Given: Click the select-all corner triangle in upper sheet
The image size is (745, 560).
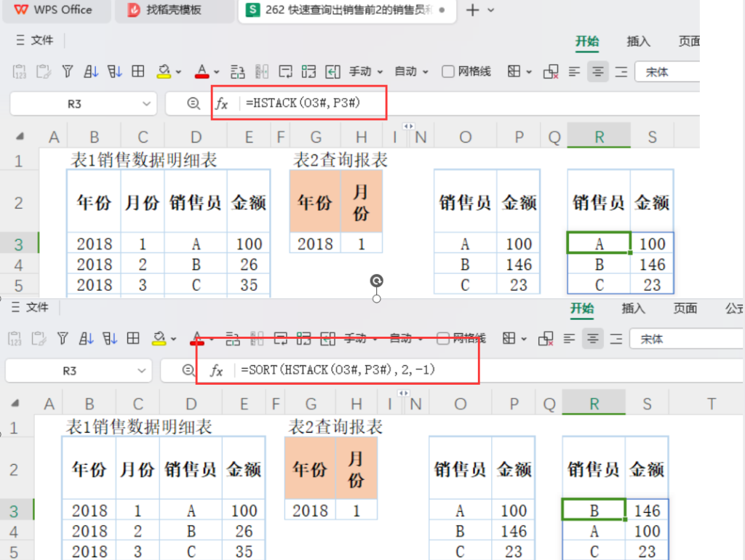Looking at the screenshot, I should (20, 137).
